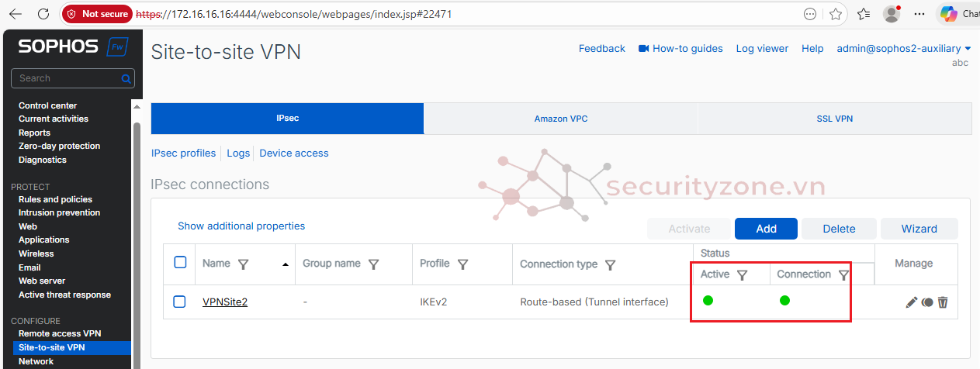
Task: Click the browser favorites star icon
Action: pyautogui.click(x=836, y=14)
